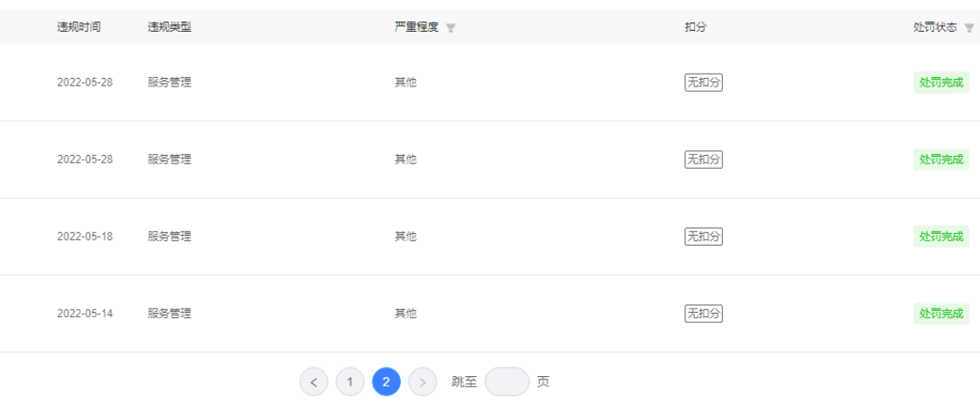Viewport: 980px width, 407px height.
Task: Select page 2 in pagination
Action: pyautogui.click(x=385, y=382)
